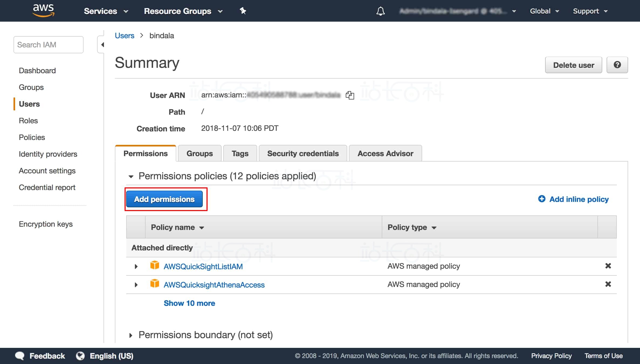Expand the AWSQuickSightListIAM policy row
This screenshot has width=640, height=364.
pyautogui.click(x=136, y=267)
